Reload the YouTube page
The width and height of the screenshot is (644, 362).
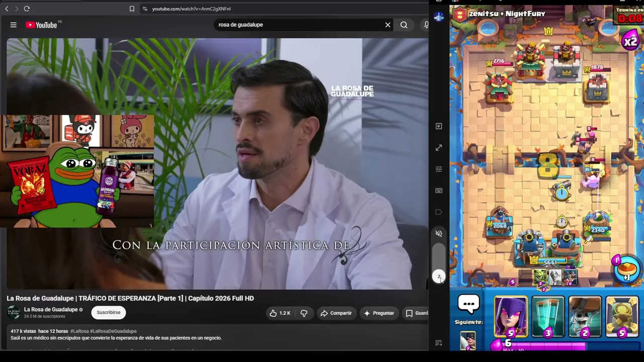pos(27,9)
